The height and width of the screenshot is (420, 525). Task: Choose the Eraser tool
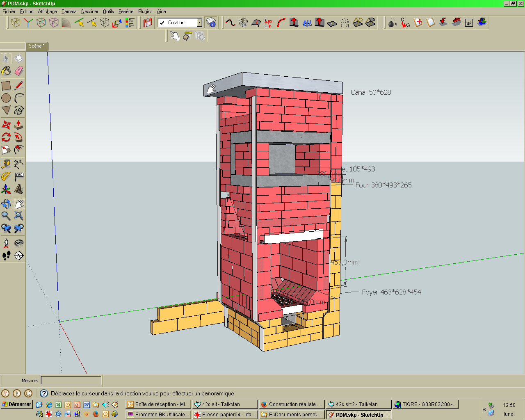19,71
